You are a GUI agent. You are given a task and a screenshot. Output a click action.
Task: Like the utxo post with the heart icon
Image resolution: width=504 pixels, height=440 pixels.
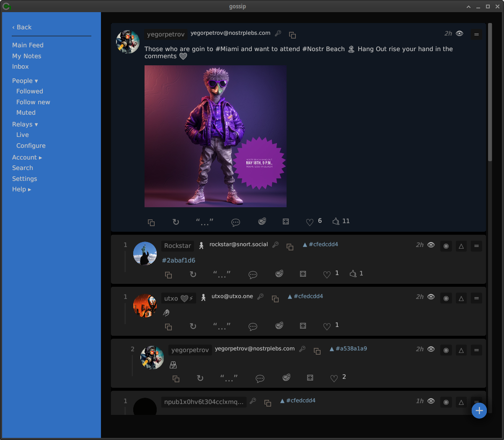coord(327,327)
